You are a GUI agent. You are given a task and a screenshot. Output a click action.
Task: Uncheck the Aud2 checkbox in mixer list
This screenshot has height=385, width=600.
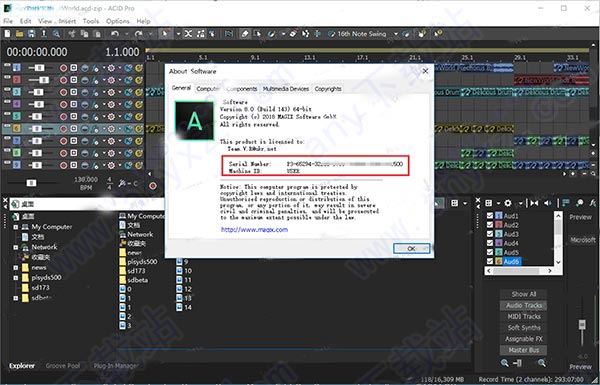489,225
